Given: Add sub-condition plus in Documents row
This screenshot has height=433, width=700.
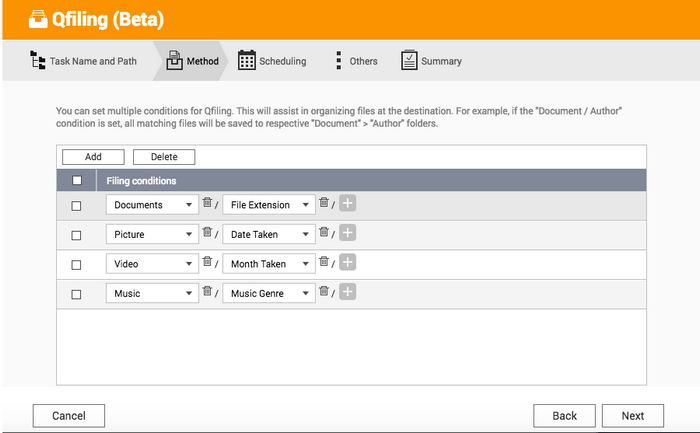Looking at the screenshot, I should click(347, 203).
